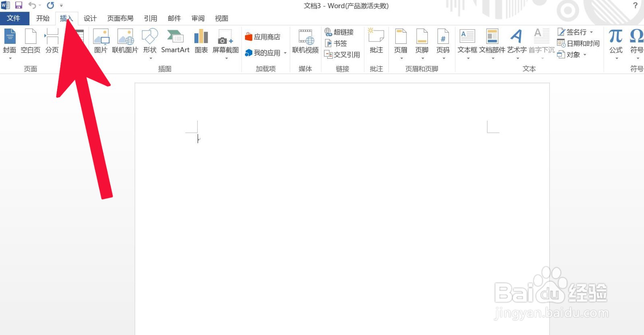Expand the 公式 dropdown arrow
This screenshot has width=644, height=335.
point(617,59)
